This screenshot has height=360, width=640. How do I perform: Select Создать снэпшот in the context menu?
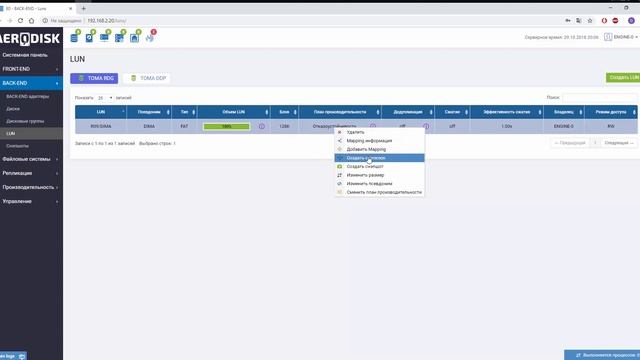click(380, 167)
